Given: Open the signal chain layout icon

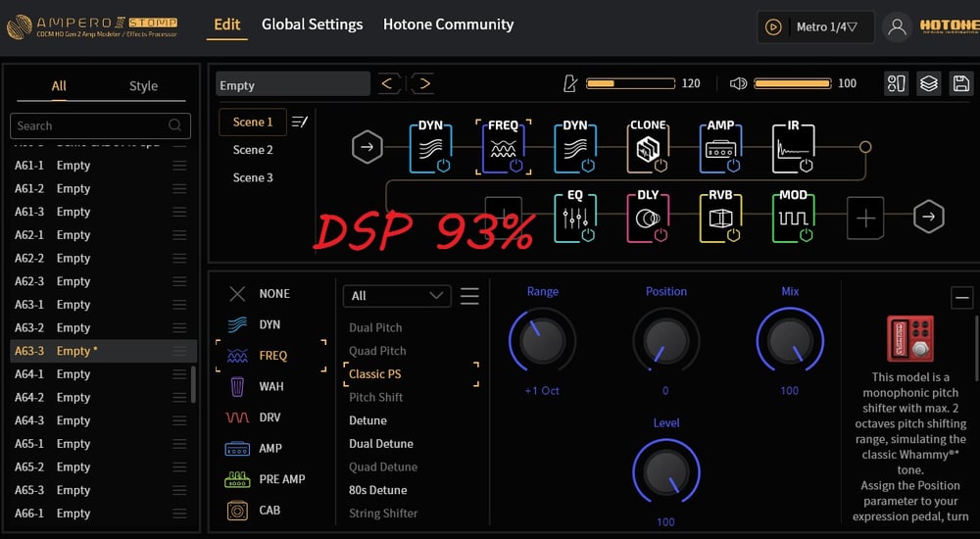Looking at the screenshot, I should [x=897, y=83].
